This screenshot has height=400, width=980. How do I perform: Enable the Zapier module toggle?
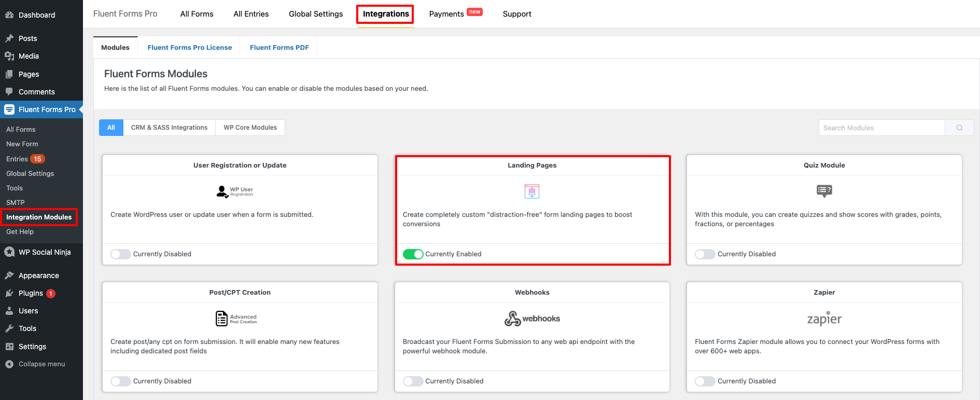[705, 381]
